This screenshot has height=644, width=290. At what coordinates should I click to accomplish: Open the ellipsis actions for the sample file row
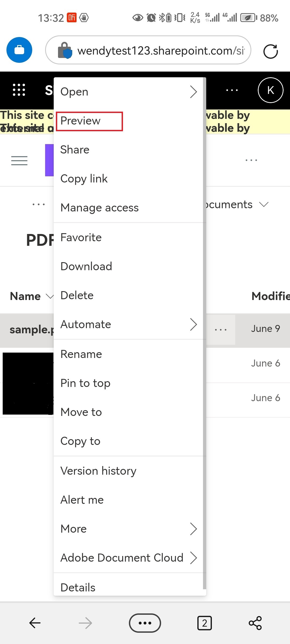[221, 330]
